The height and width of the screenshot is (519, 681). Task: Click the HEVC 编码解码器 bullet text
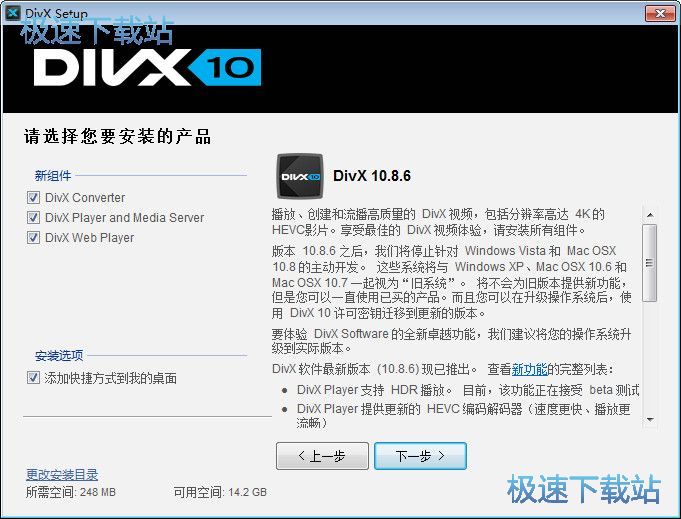pos(463,416)
